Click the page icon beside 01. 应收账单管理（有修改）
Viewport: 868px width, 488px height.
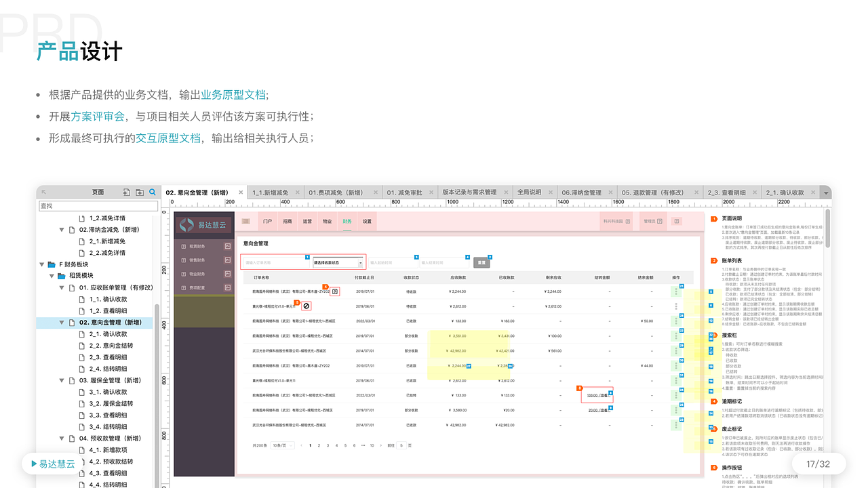[72, 287]
